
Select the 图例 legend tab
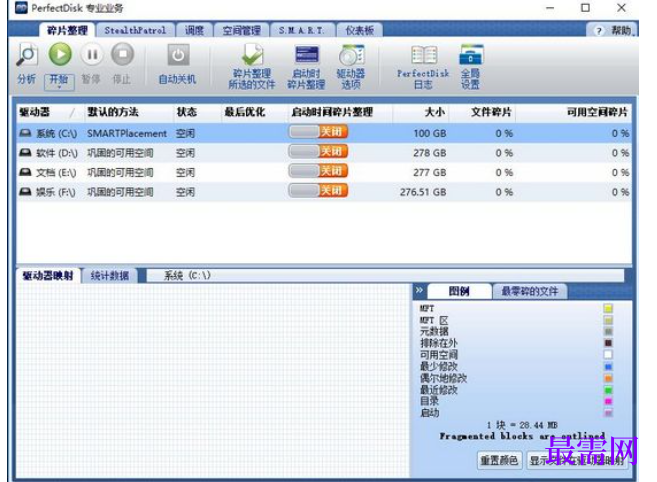459,291
